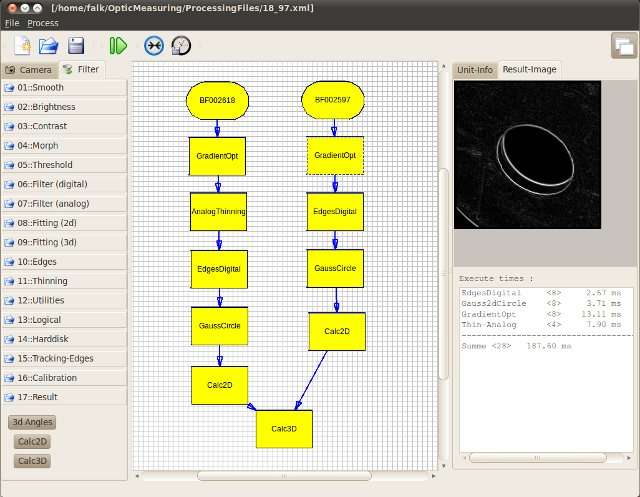Expand the 03::Contrast filter category
Viewport: 640px width, 497px height.
64,126
